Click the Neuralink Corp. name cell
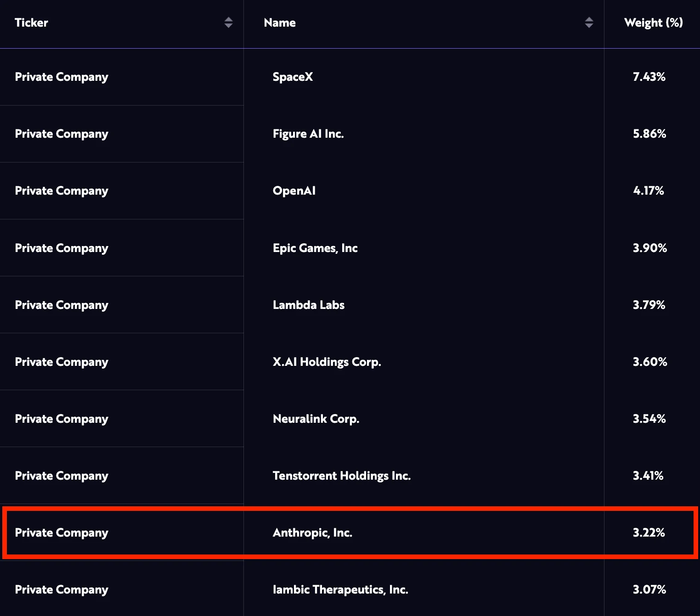 (316, 418)
